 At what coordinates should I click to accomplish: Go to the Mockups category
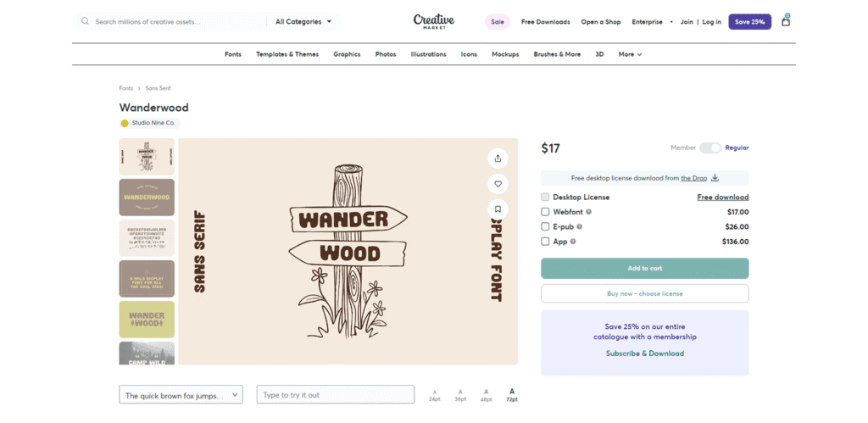coord(505,54)
